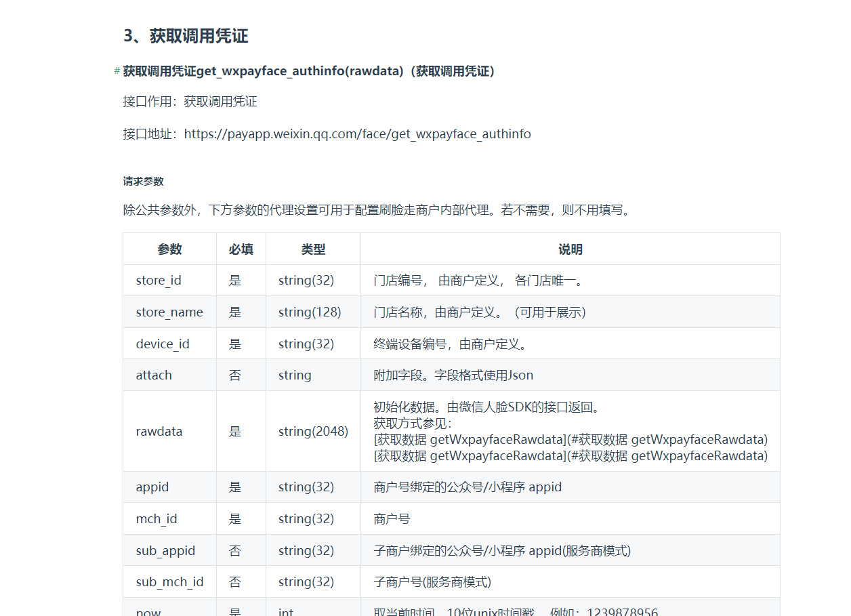The image size is (851, 616).
Task: Click the 初始化数据 description line in rawdata row
Action: 486,407
